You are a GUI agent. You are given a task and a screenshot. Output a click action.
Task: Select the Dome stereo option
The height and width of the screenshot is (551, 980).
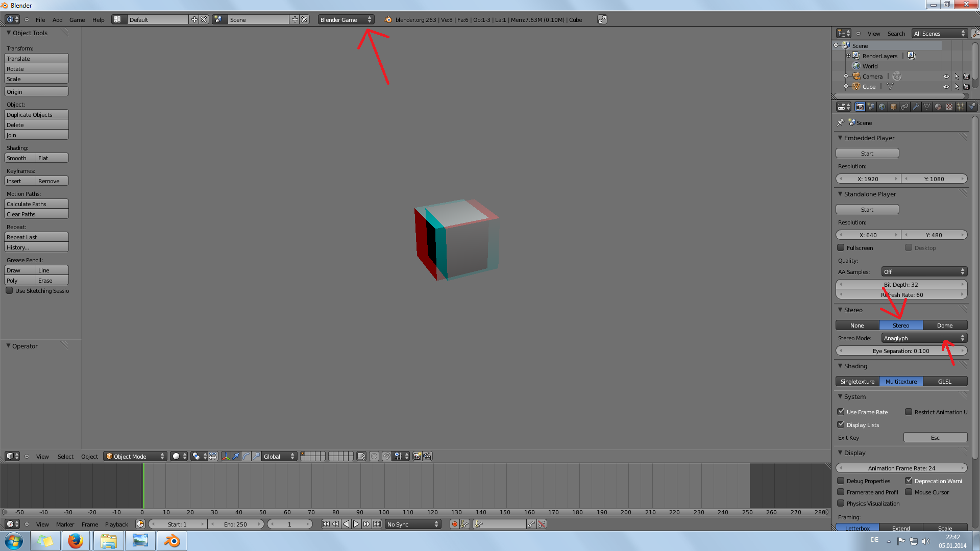point(944,325)
